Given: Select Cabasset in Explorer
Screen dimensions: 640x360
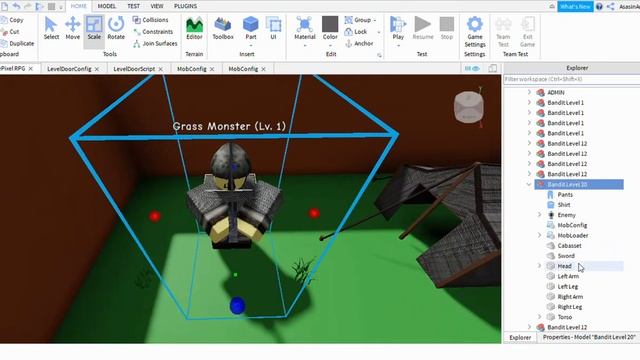Looking at the screenshot, I should 569,246.
